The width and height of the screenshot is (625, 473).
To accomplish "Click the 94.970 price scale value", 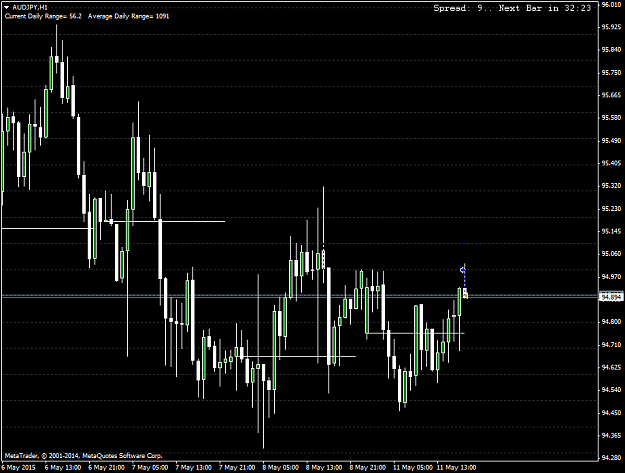I will click(x=611, y=276).
